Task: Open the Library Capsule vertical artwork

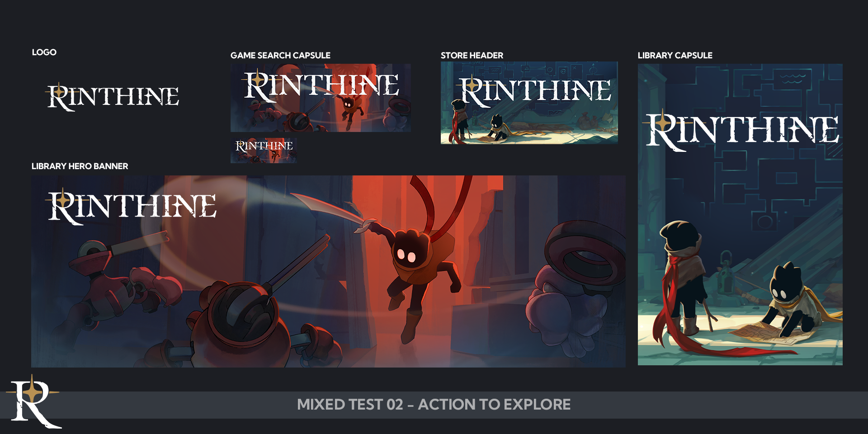Action: pyautogui.click(x=740, y=214)
